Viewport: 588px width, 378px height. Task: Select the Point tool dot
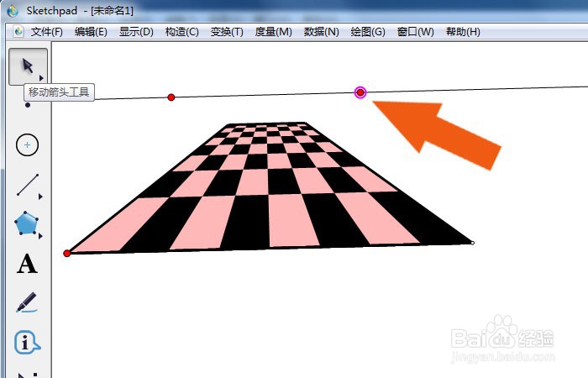(28, 105)
